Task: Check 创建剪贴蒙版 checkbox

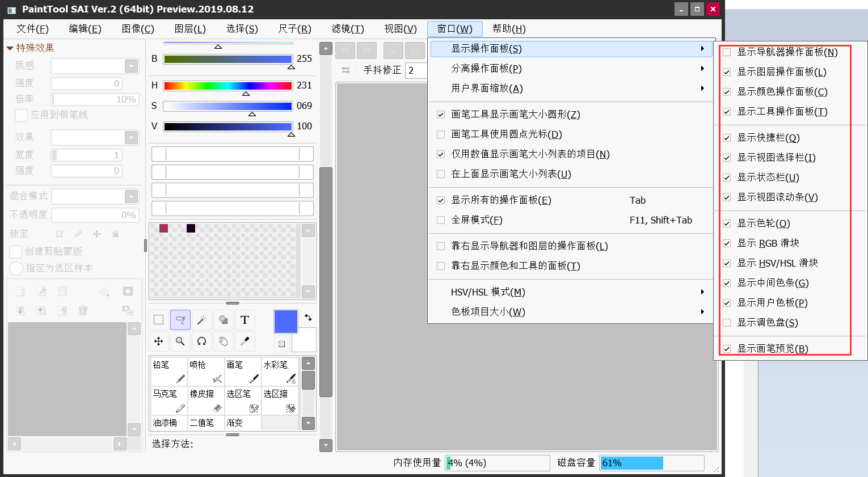Action: click(x=16, y=251)
